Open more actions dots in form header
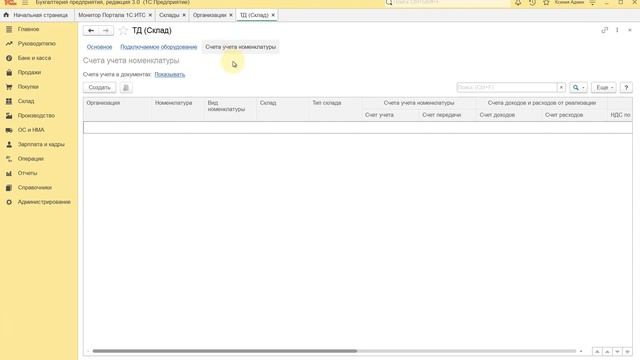640x360 pixels. (617, 30)
